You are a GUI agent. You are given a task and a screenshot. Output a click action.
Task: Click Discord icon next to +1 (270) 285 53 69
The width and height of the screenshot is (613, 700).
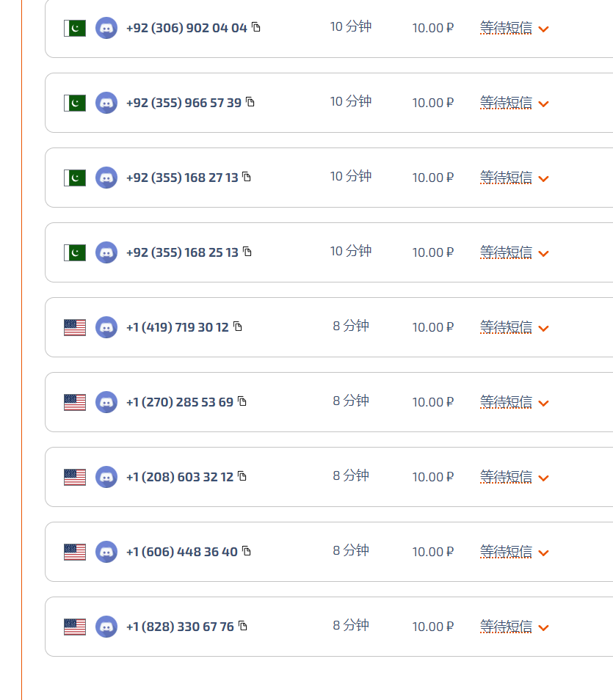106,402
